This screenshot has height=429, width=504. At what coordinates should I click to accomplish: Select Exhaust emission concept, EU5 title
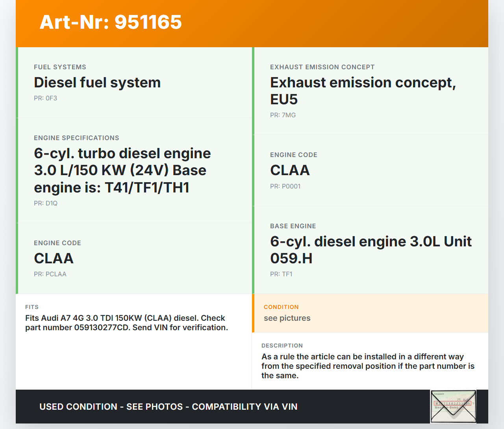tap(362, 91)
